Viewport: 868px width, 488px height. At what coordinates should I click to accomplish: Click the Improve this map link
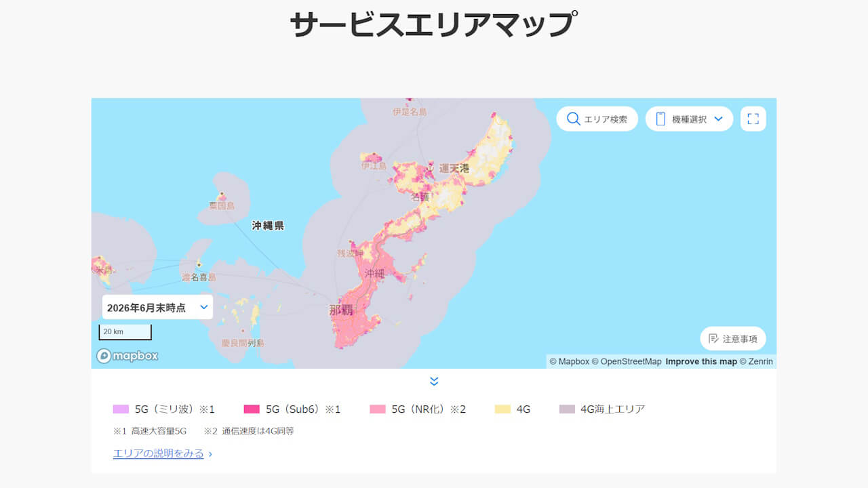[x=701, y=362]
